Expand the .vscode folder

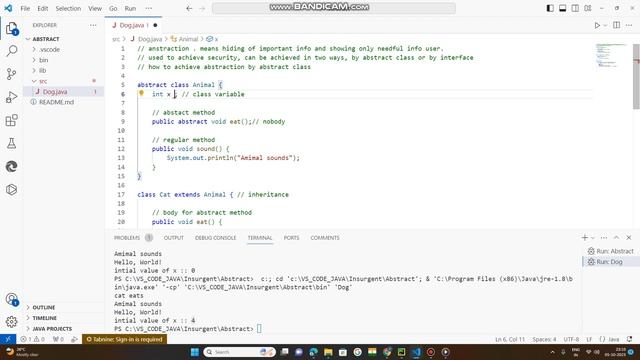click(x=64, y=49)
